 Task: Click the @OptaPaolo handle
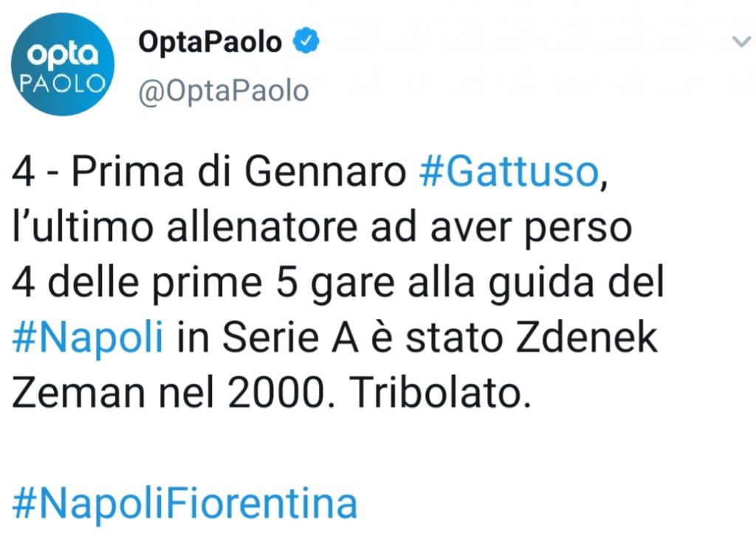click(221, 89)
